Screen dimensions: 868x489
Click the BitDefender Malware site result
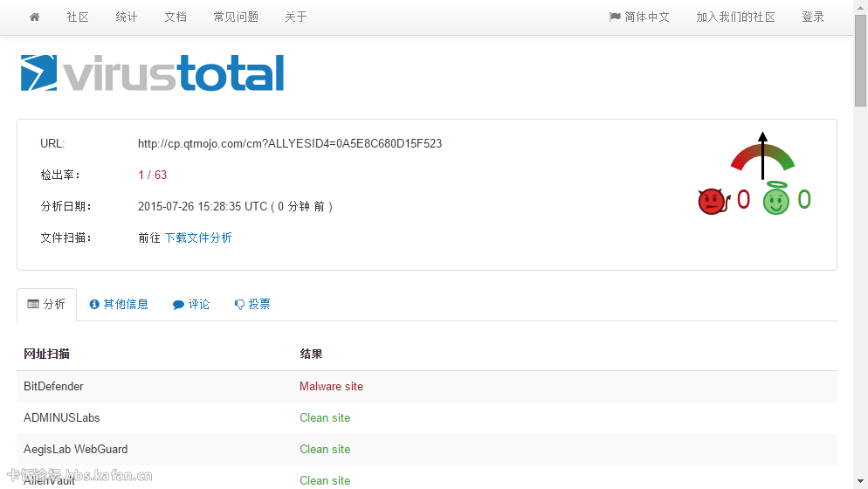(x=331, y=387)
